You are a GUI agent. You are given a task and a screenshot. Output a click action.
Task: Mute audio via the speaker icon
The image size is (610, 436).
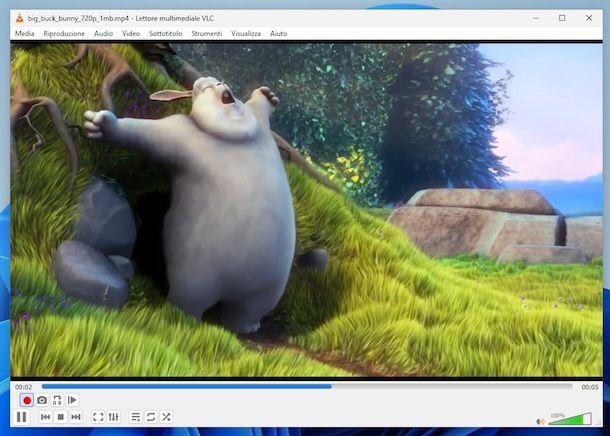click(x=540, y=421)
